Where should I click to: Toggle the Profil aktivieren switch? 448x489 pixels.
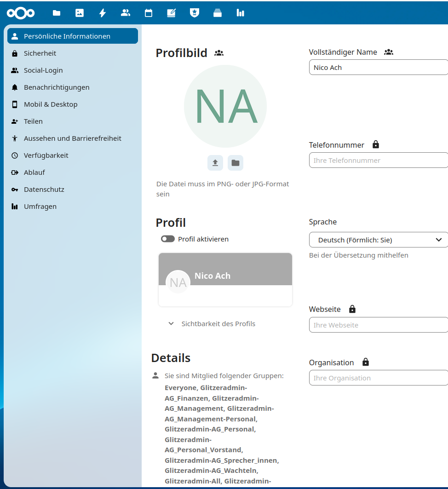[168, 239]
